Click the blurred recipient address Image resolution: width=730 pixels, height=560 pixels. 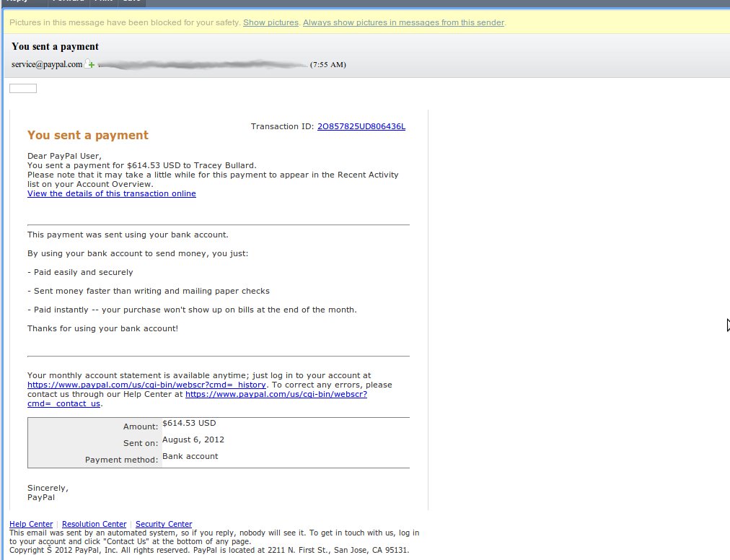pos(202,65)
